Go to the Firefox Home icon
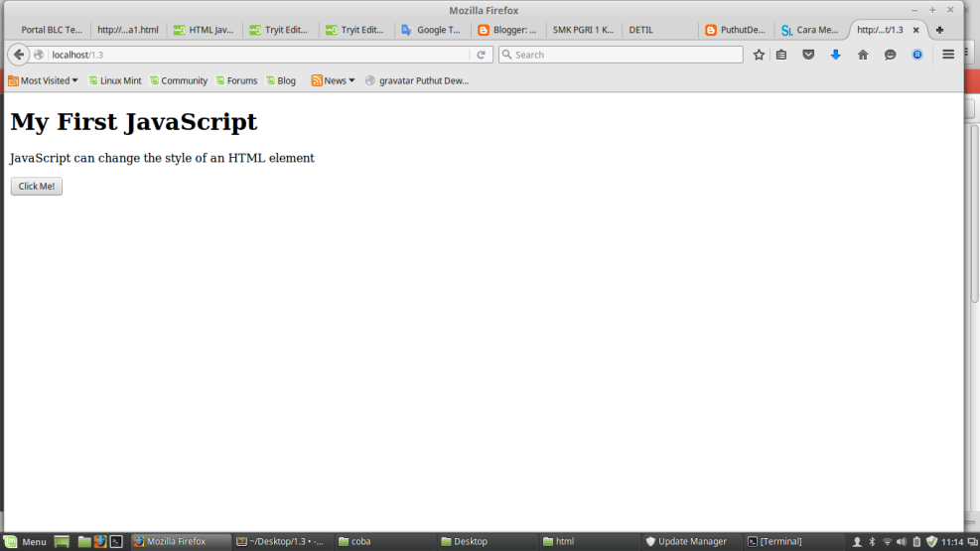 863,55
